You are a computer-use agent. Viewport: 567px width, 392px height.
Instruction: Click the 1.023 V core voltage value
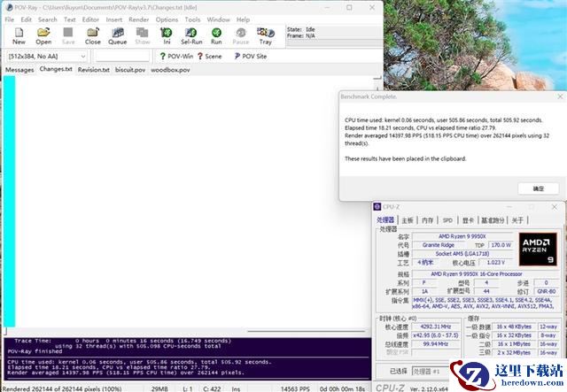click(x=496, y=263)
